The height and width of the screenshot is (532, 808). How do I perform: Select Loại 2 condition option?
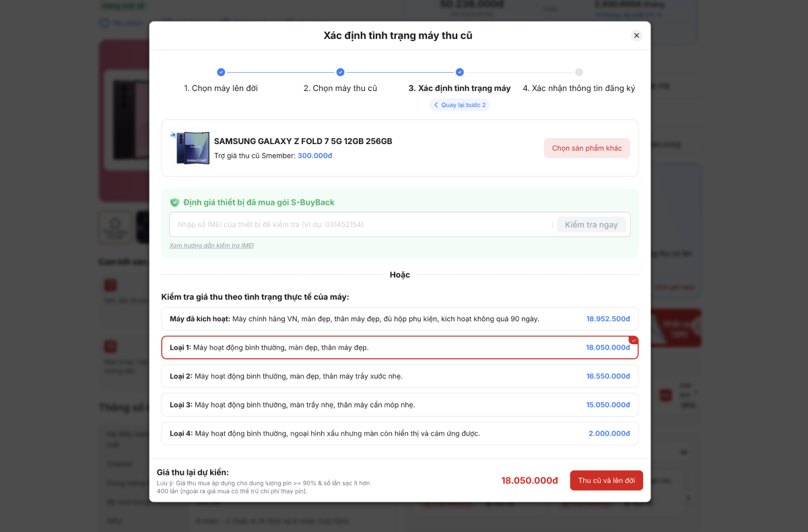tap(400, 376)
